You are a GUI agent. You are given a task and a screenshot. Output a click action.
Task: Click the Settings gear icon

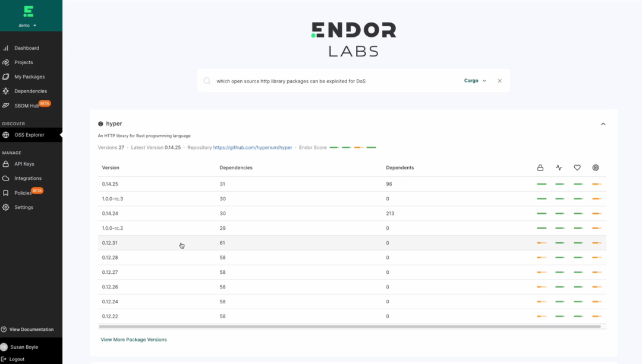coord(6,207)
